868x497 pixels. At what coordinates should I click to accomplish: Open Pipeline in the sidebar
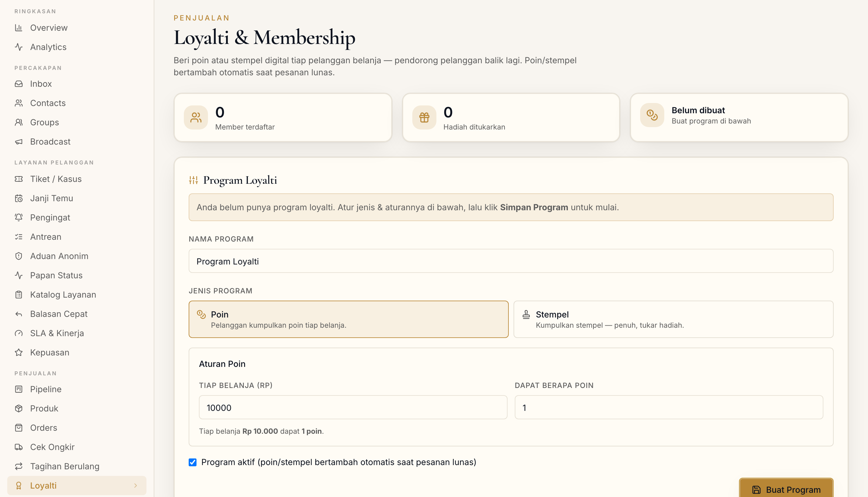[77, 389]
